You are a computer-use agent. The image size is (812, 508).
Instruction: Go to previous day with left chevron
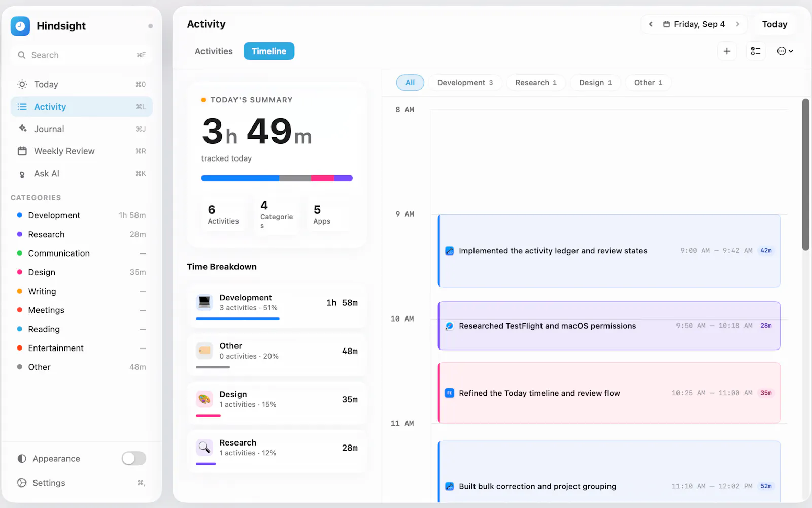tap(651, 24)
